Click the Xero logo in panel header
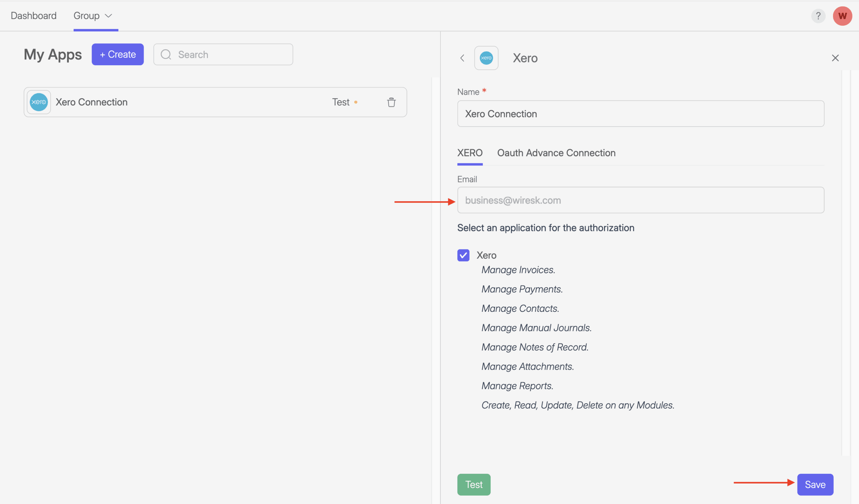859x504 pixels. point(486,58)
